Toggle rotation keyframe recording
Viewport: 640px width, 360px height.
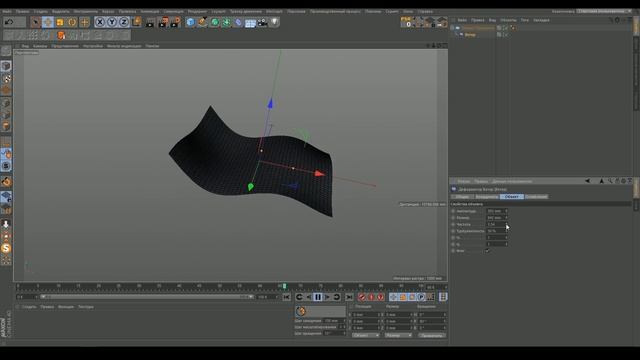pyautogui.click(x=412, y=297)
